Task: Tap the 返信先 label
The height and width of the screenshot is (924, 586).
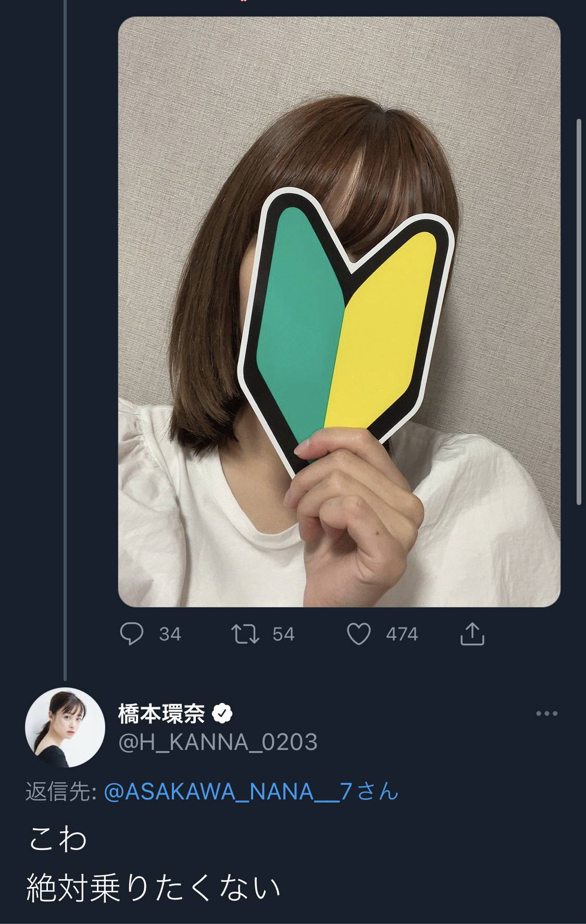Action: pyautogui.click(x=60, y=792)
